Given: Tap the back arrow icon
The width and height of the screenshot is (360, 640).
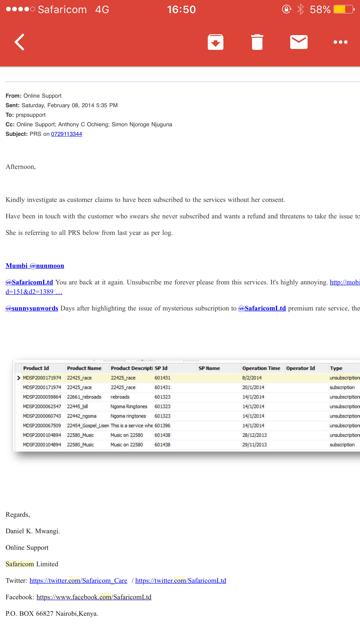Looking at the screenshot, I should [x=20, y=42].
